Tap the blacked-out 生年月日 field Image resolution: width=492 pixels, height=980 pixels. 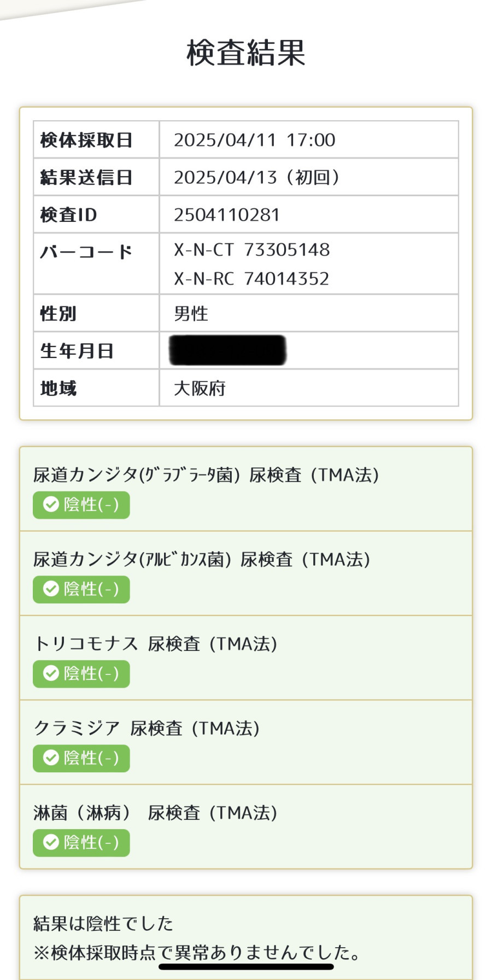227,350
